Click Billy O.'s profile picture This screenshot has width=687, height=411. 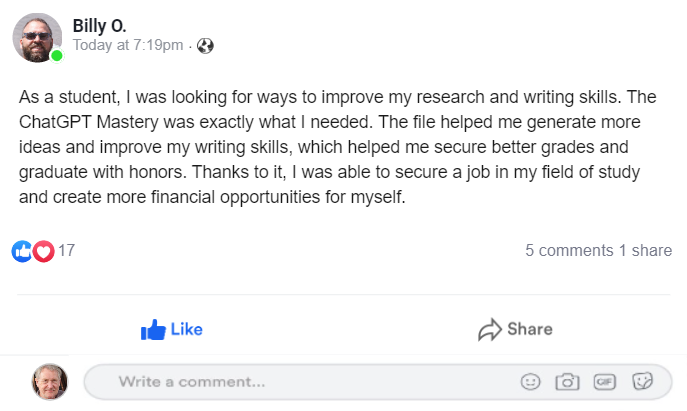(37, 38)
